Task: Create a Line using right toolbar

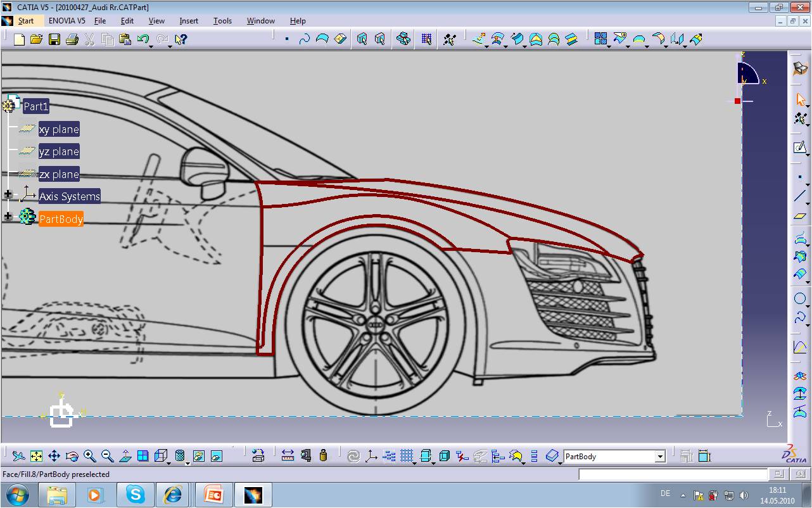Action: click(x=800, y=196)
